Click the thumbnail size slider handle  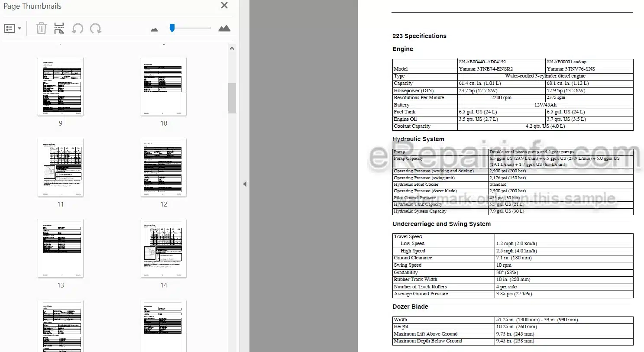coord(172,28)
